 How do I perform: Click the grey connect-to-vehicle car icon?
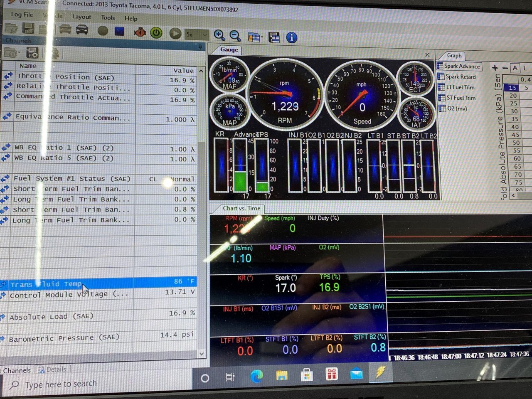[x=65, y=30]
